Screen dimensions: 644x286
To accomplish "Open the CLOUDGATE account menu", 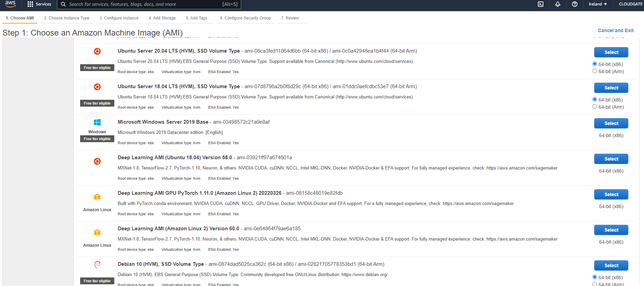I will pos(630,4).
